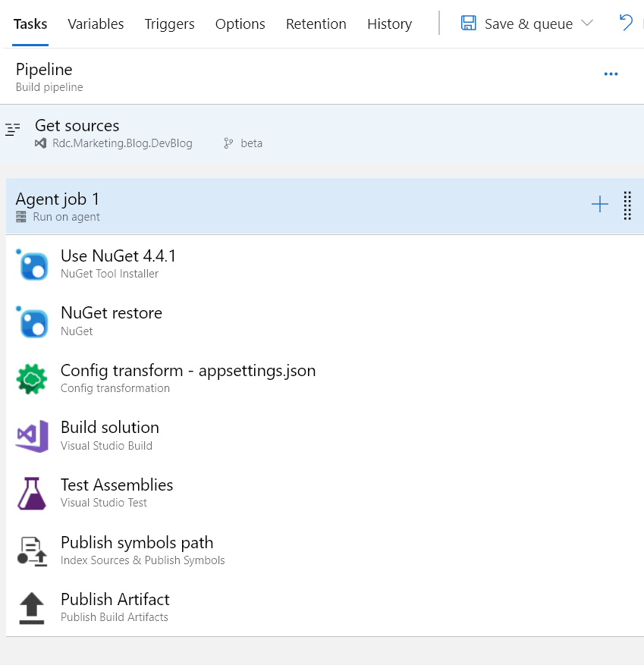Click the Visual Studio Build icon
This screenshot has width=644, height=665.
pyautogui.click(x=32, y=436)
